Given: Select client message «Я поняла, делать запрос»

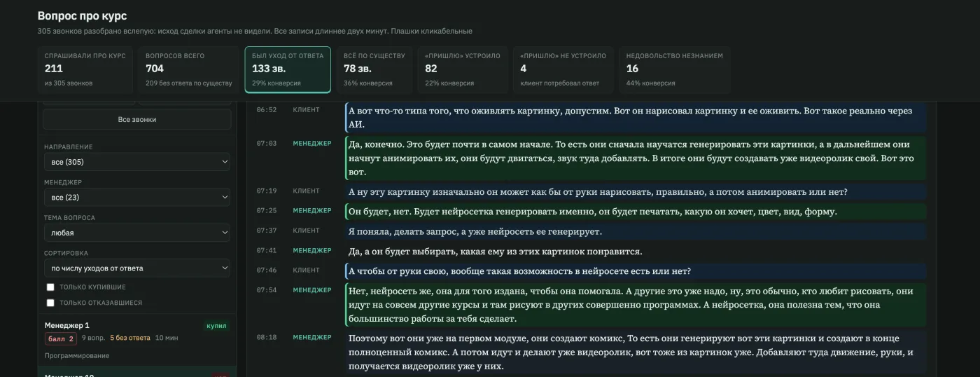Looking at the screenshot, I should coord(636,231).
